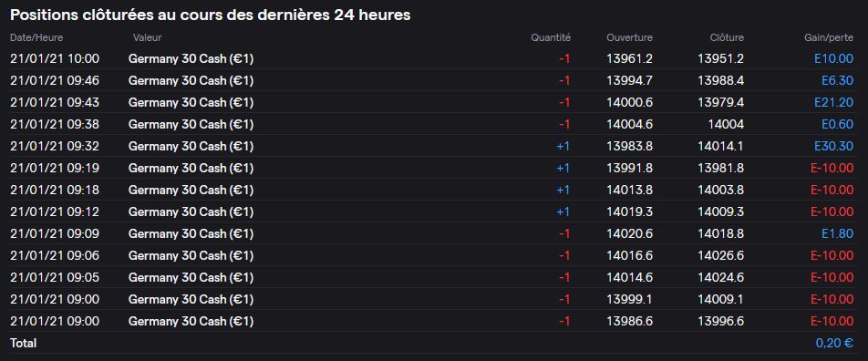868x361 pixels.
Task: Click the Gain/perte column header
Action: click(x=829, y=37)
